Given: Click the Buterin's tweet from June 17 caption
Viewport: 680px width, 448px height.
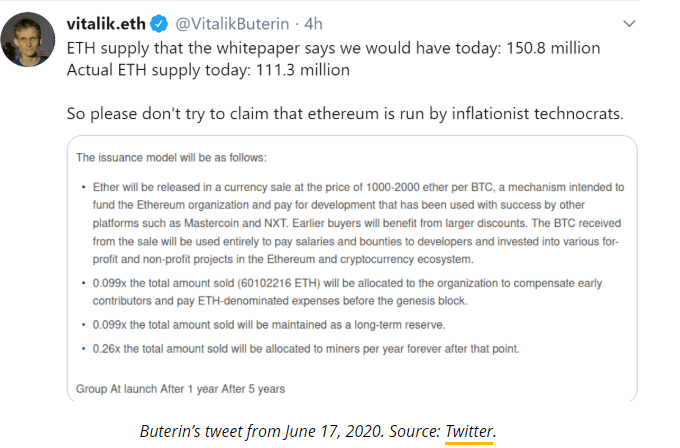Looking at the screenshot, I should click(x=317, y=432).
